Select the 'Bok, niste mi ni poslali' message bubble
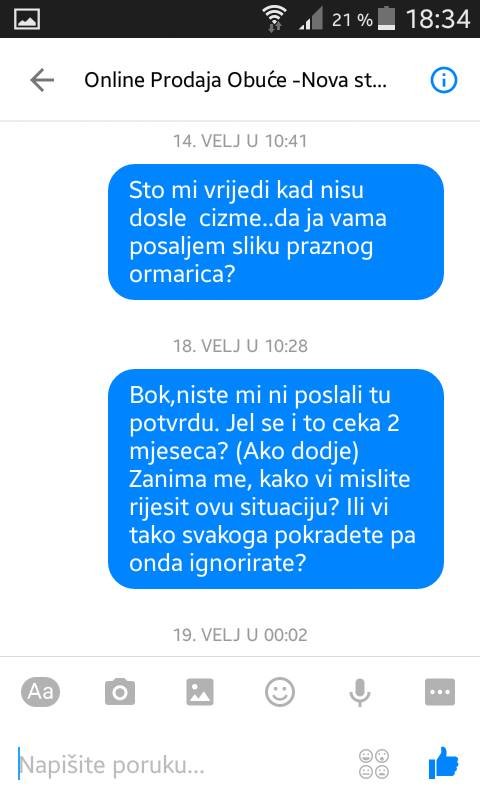The image size is (480, 800). [x=276, y=479]
